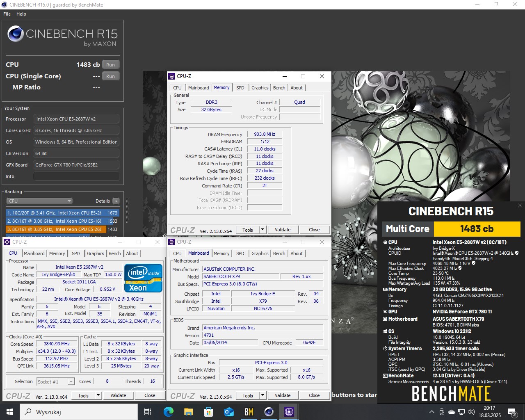Expand the Tools arrow in CPU-Z Mainboard window
Image resolution: width=525 pixels, height=420 pixels.
click(x=262, y=395)
